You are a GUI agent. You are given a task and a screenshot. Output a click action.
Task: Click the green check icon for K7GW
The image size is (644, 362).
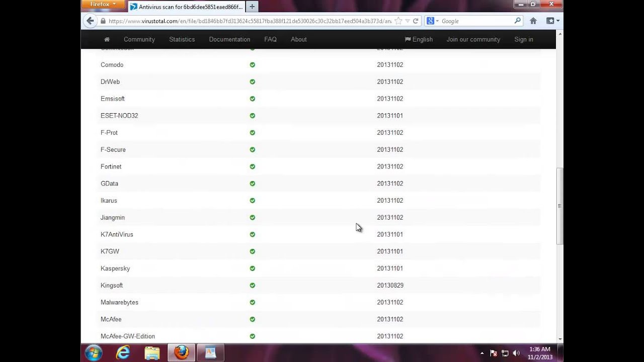(253, 251)
